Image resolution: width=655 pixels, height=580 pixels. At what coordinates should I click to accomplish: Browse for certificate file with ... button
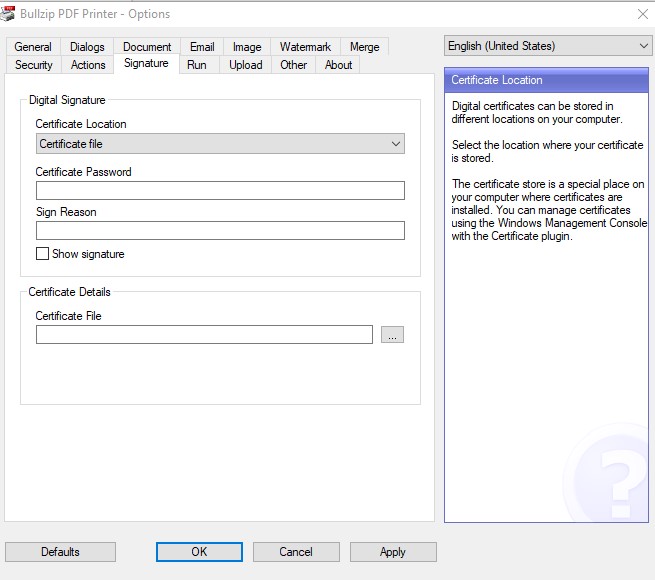392,335
